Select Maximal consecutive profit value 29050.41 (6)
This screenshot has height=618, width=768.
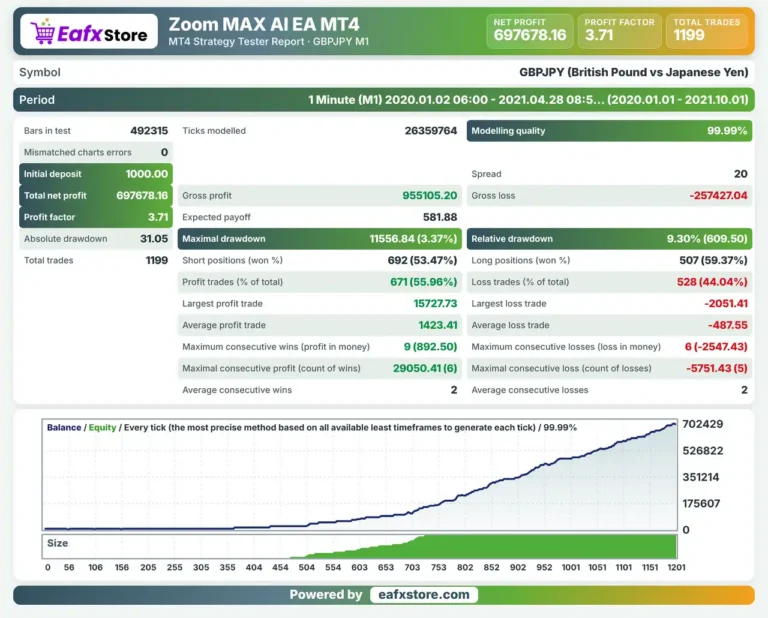(x=425, y=368)
